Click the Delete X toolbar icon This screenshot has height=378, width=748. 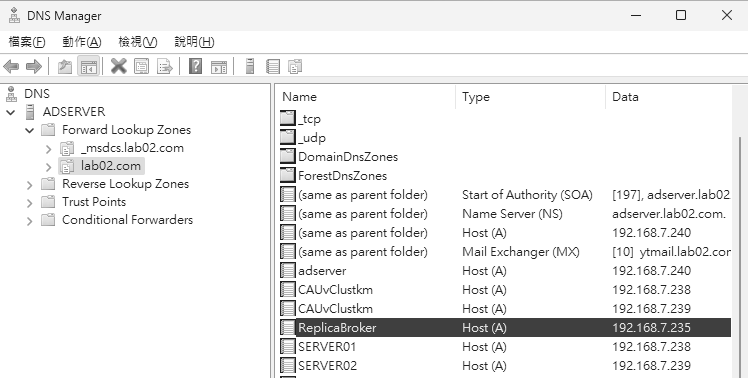(x=118, y=66)
